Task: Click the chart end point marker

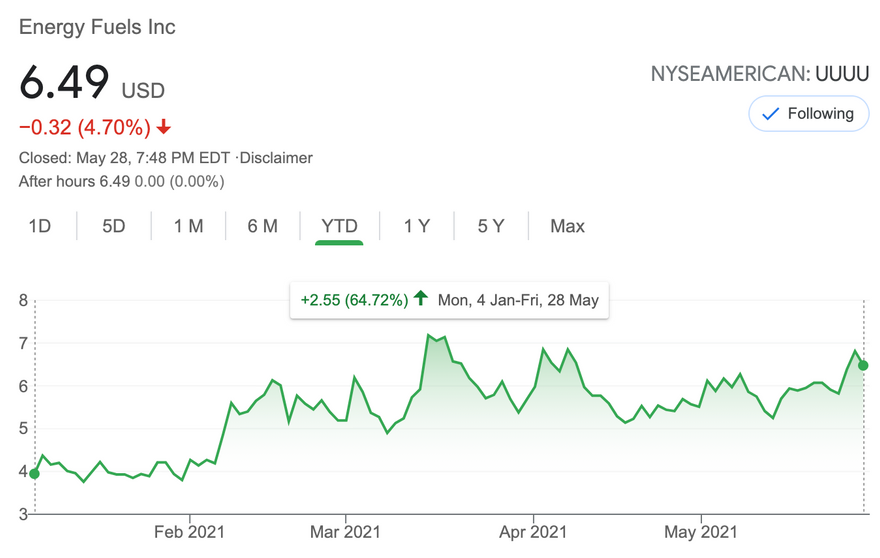Action: 863,365
